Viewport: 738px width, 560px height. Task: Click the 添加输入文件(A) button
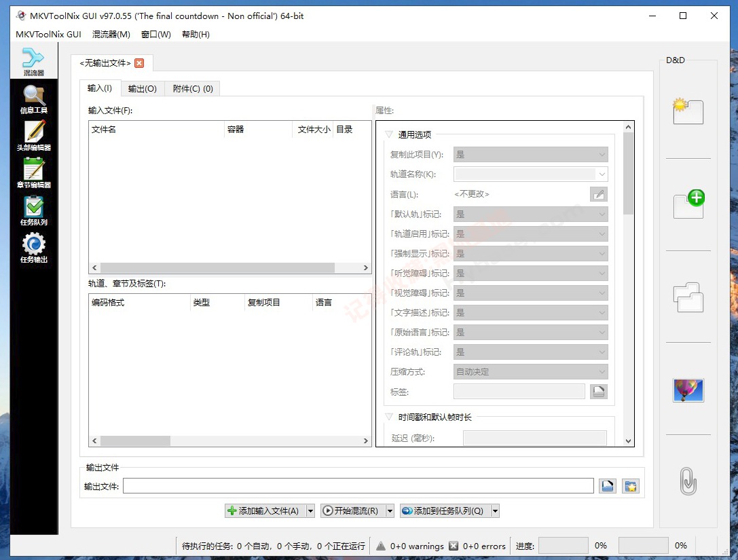pos(265,510)
